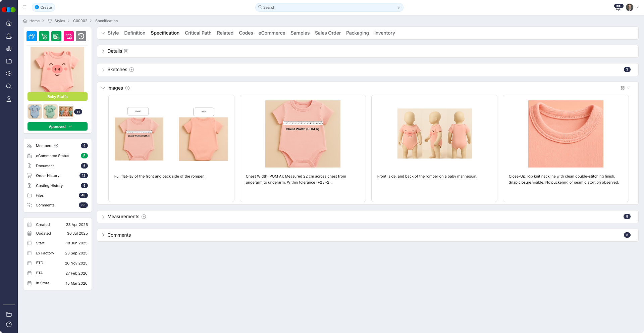Click the green shopping cart icon
This screenshot has height=333, width=644.
pos(44,36)
